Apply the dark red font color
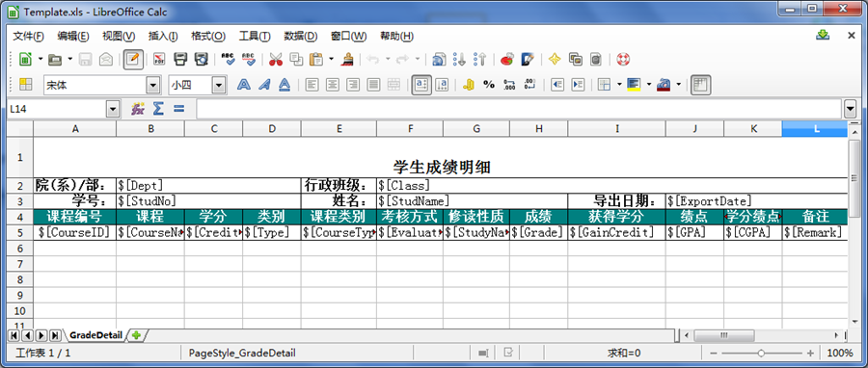The image size is (868, 368). tap(664, 85)
